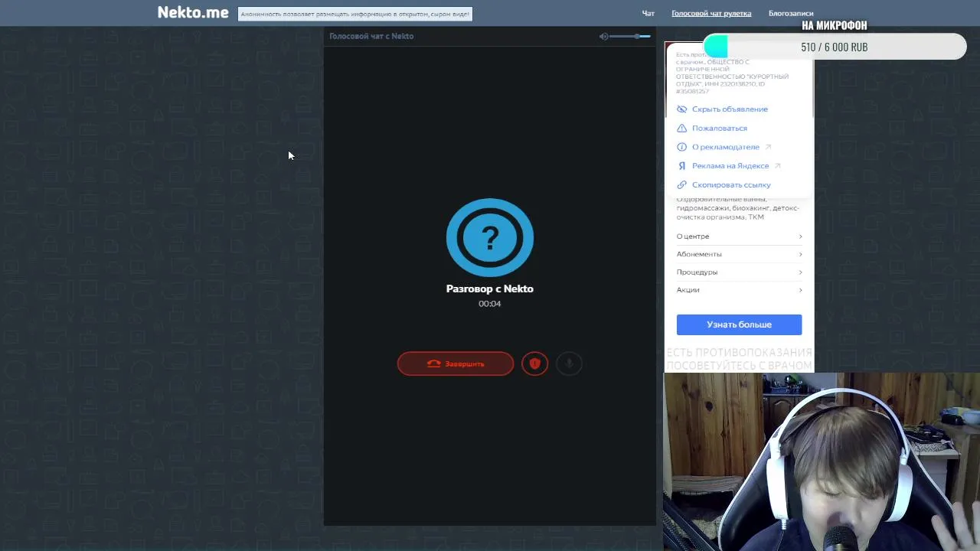Click the Nekto.me logo
This screenshot has width=980, height=551.
pos(193,12)
